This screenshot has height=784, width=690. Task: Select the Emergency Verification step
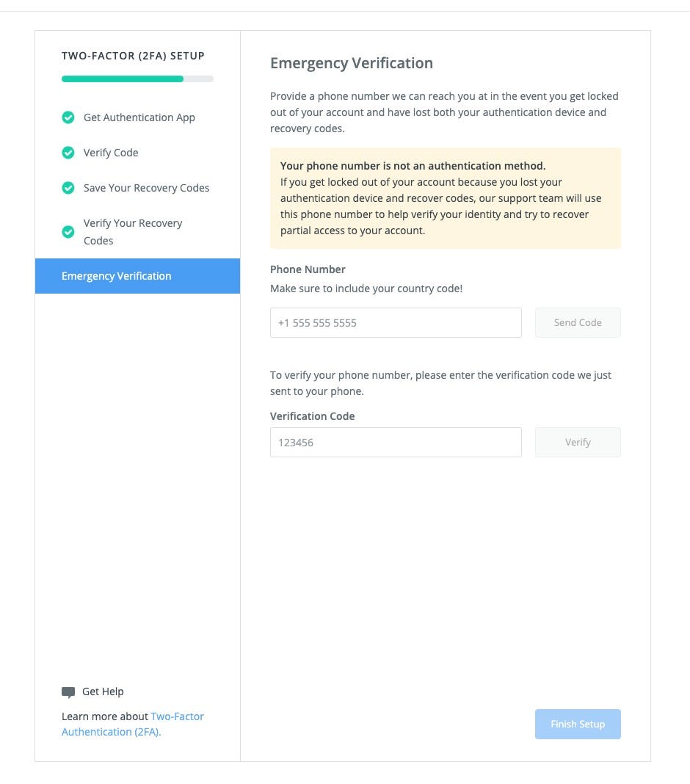click(137, 276)
